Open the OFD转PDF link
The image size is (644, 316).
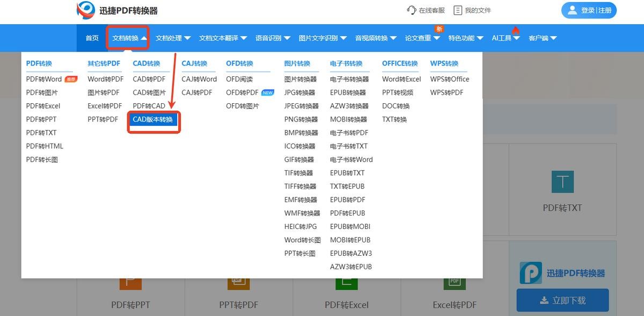pos(242,92)
